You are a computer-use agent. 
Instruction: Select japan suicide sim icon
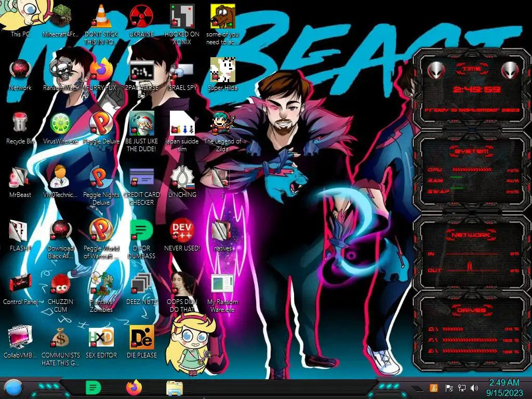182,124
